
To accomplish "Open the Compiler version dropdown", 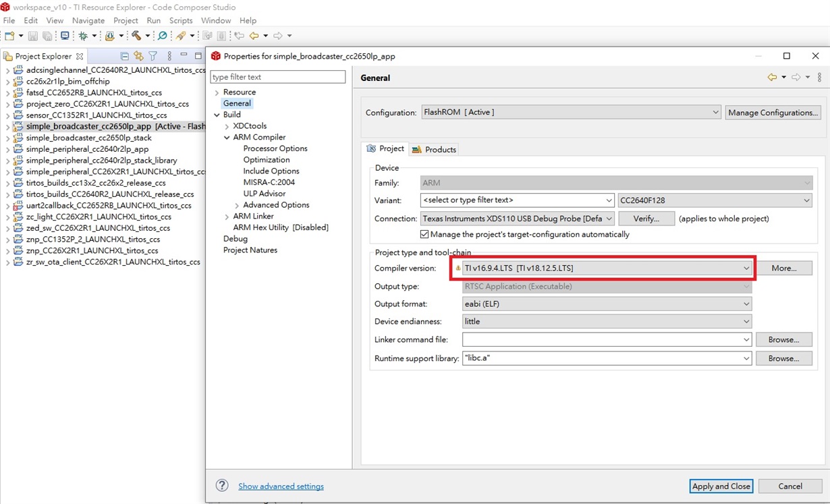I will pyautogui.click(x=746, y=269).
